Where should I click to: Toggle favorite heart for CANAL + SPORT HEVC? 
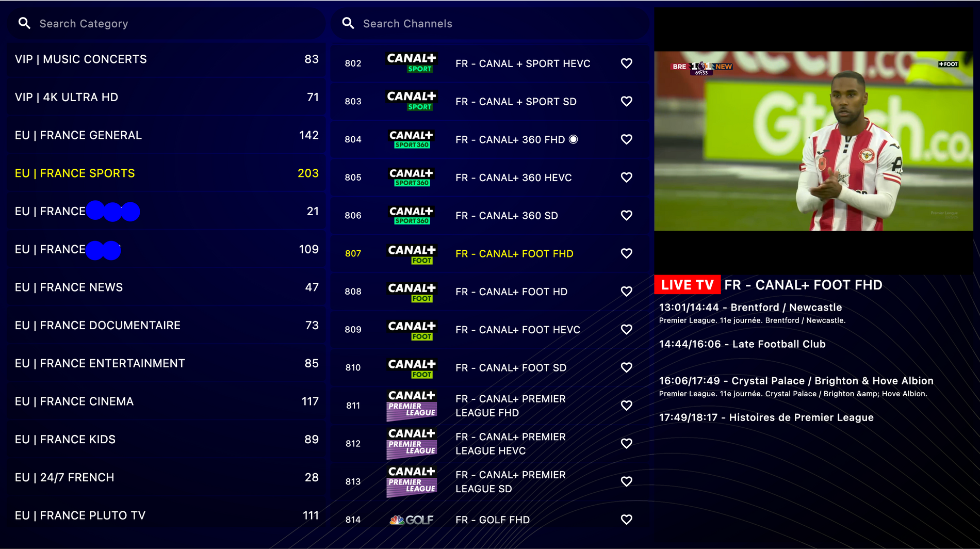626,63
